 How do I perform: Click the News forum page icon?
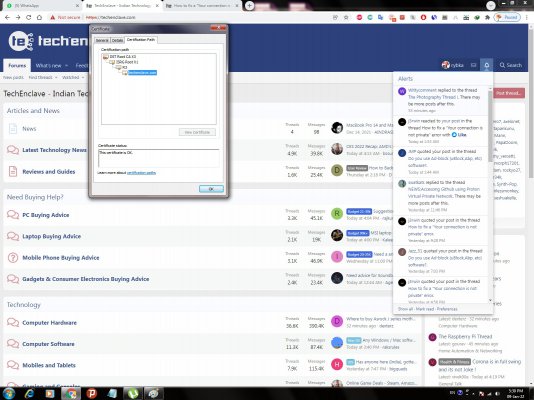(x=13, y=129)
